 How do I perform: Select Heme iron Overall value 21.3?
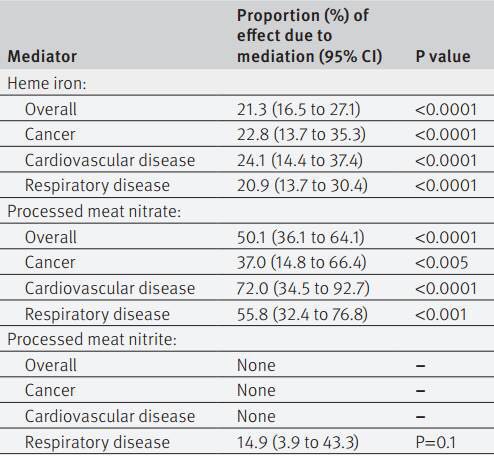point(299,109)
